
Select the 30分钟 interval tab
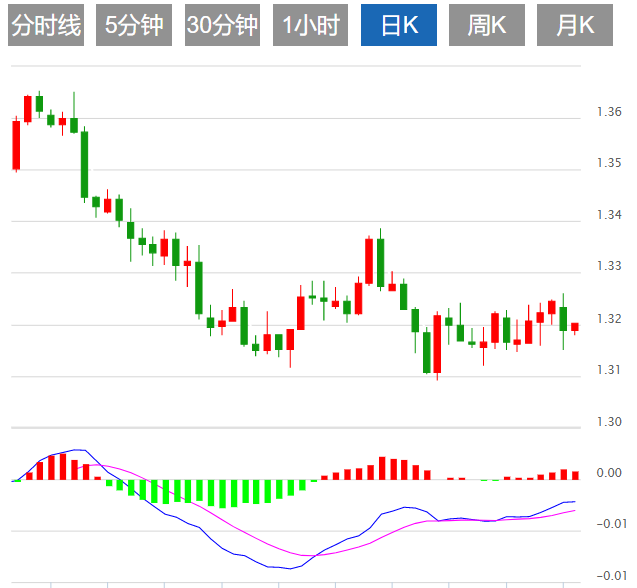tap(222, 25)
